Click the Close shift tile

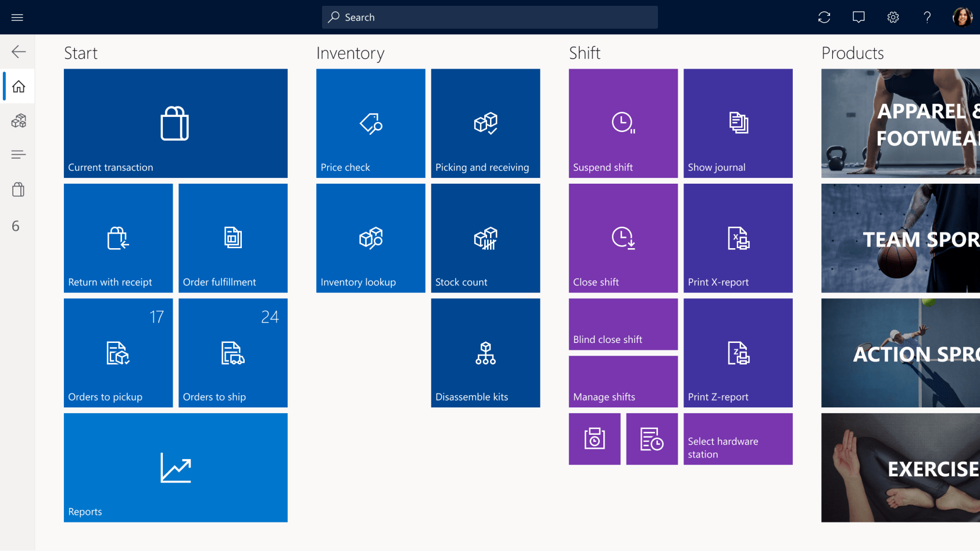pos(623,238)
